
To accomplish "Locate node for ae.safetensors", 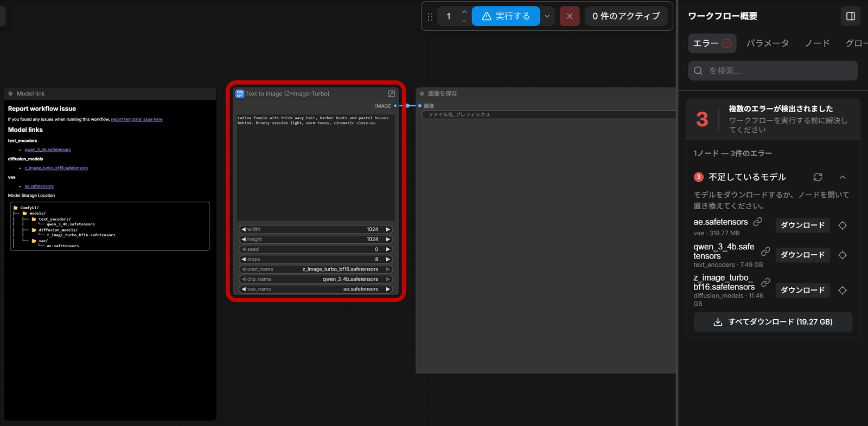I will click(843, 225).
